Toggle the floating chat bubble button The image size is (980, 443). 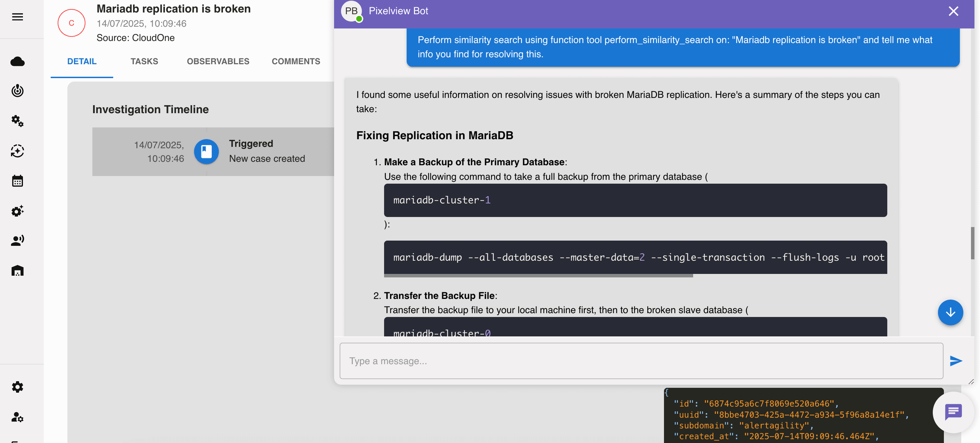(x=953, y=412)
